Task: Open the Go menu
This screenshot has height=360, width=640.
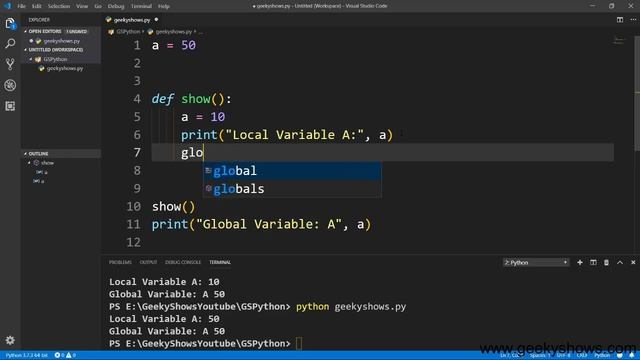Action: click(x=98, y=6)
